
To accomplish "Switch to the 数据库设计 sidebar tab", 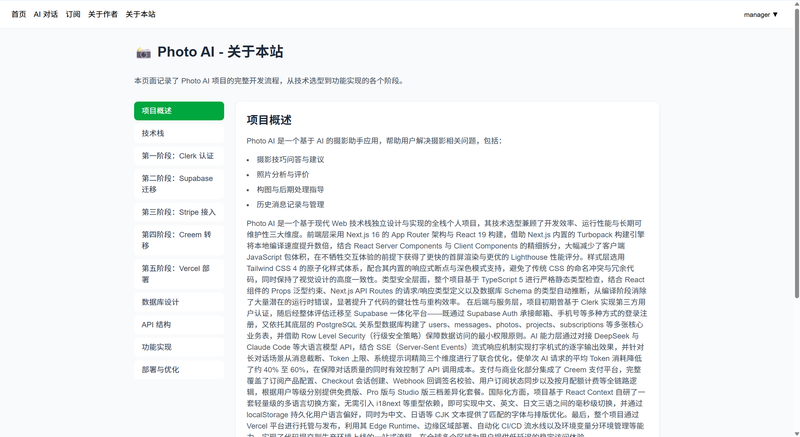I will tap(179, 302).
